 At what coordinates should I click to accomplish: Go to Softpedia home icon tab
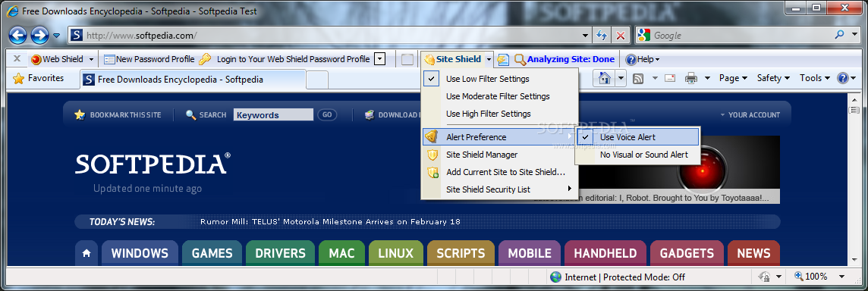86,253
